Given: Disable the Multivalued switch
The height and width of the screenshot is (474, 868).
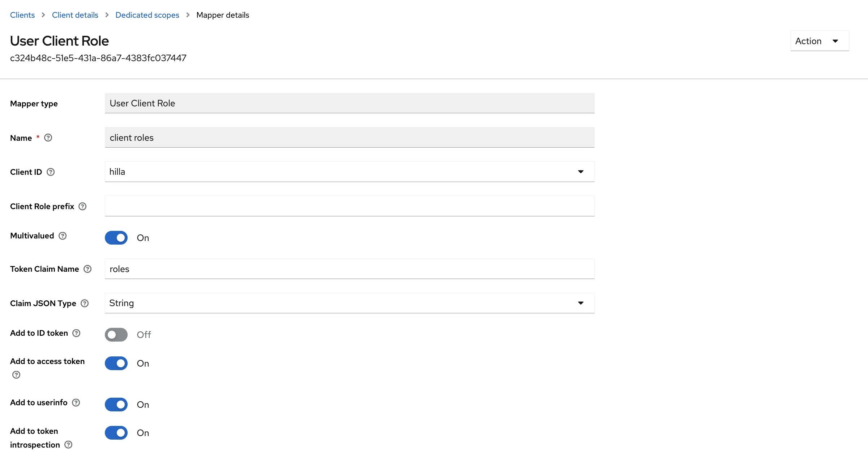Looking at the screenshot, I should (x=116, y=238).
